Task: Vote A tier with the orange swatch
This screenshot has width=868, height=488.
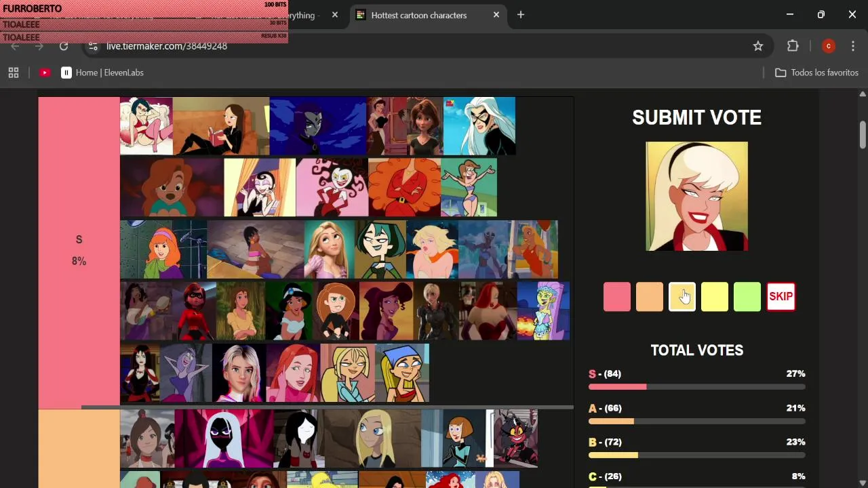Action: (650, 297)
